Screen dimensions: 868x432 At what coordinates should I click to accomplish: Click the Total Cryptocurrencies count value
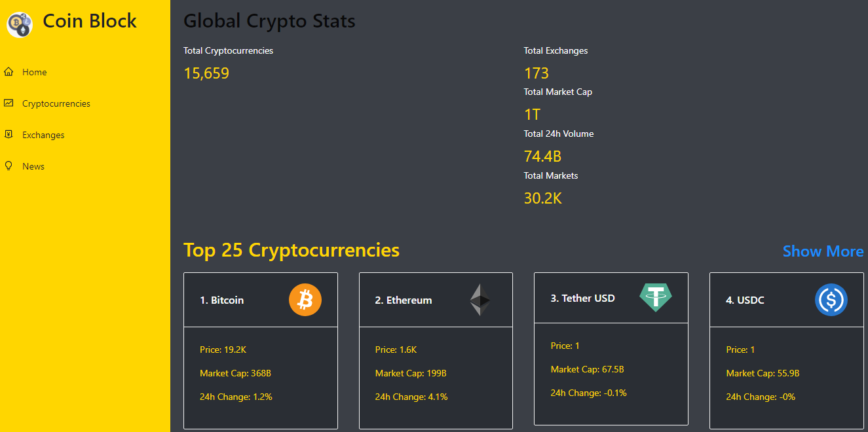pos(206,73)
